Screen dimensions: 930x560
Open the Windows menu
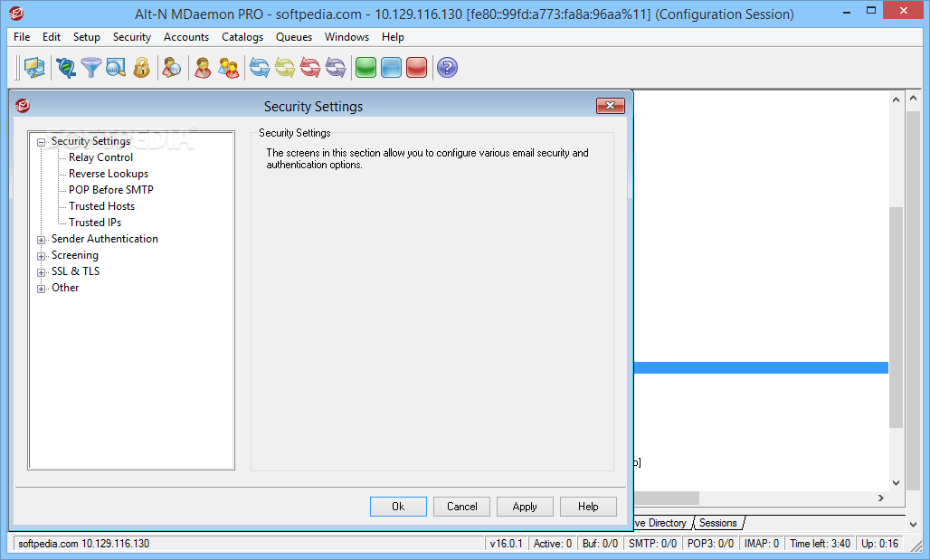[347, 37]
